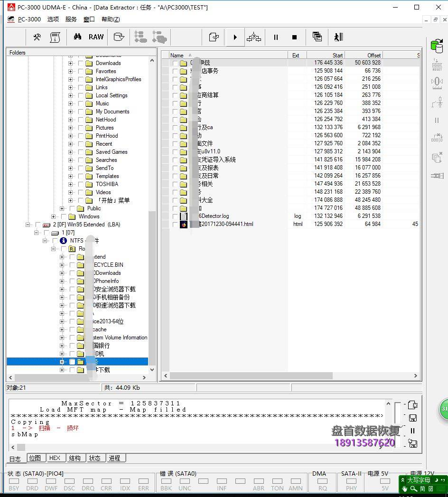Click the stop square toolbar button

[x=294, y=37]
